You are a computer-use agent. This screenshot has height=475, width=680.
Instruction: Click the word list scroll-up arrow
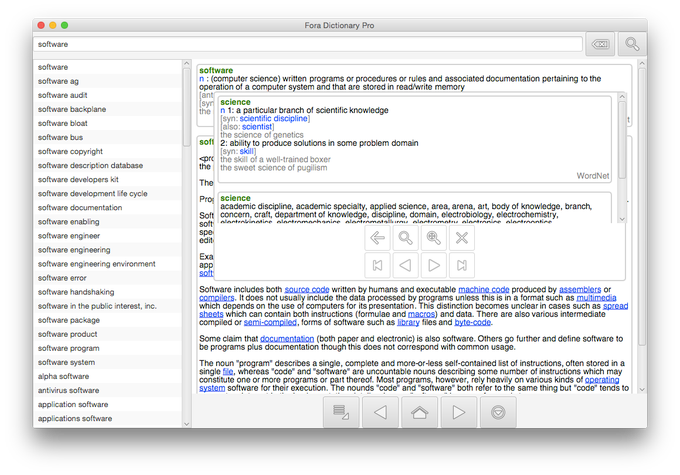tap(187, 63)
